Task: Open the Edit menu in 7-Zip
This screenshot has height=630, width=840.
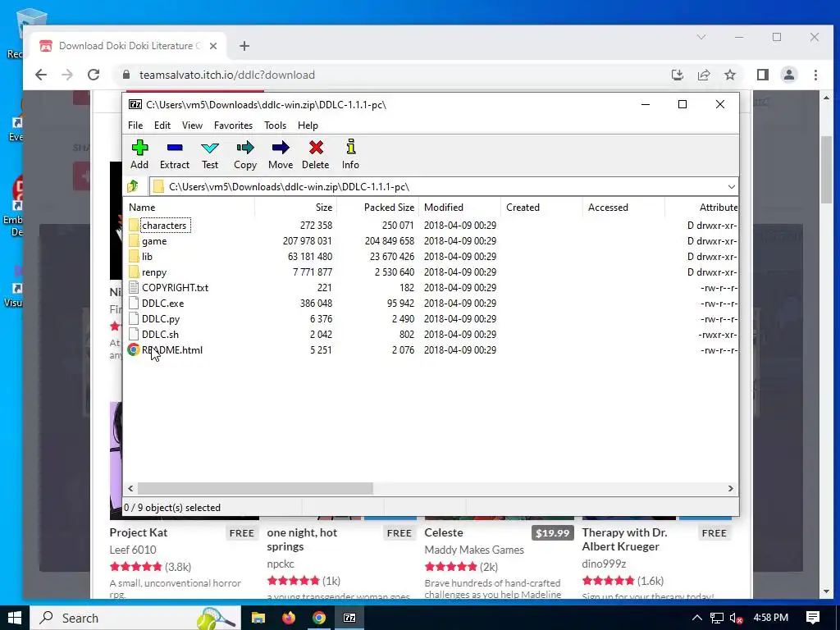Action: 162,126
